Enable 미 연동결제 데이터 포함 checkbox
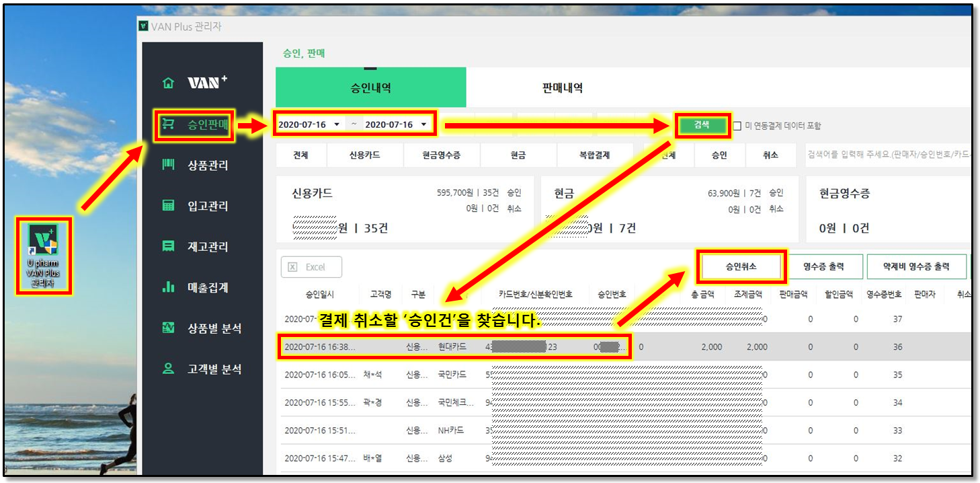This screenshot has height=483, width=980. tap(737, 126)
